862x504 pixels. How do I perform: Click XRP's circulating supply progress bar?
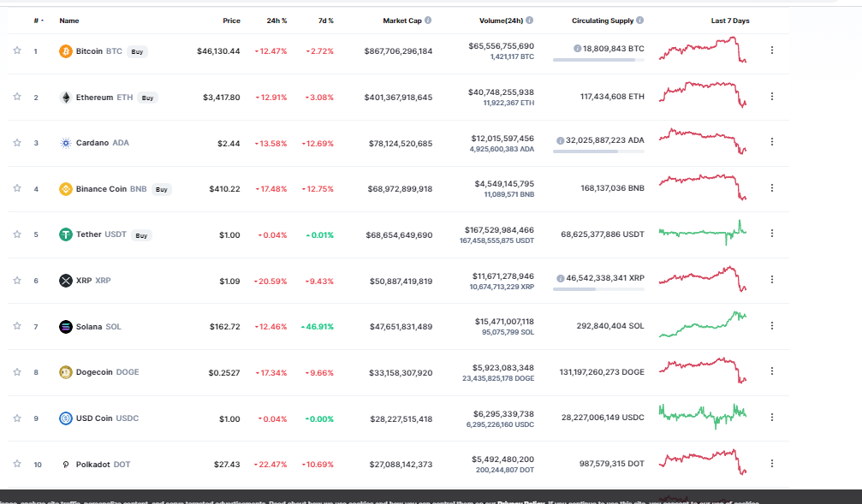(x=598, y=289)
